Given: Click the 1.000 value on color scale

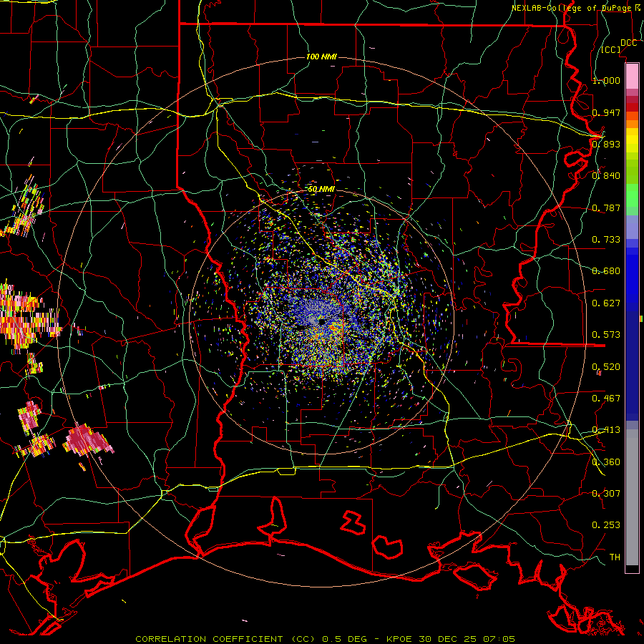Looking at the screenshot, I should point(606,80).
